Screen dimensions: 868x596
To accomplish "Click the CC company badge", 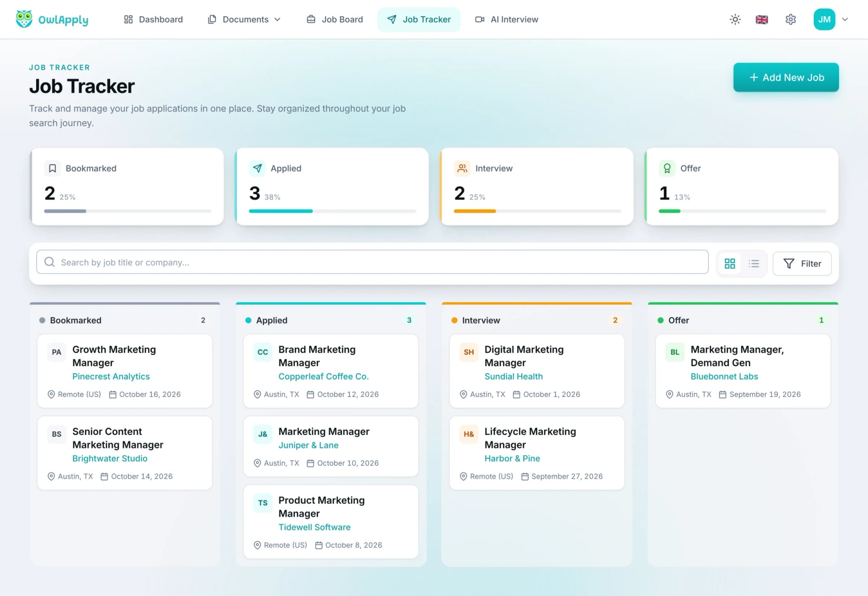I will coord(263,352).
